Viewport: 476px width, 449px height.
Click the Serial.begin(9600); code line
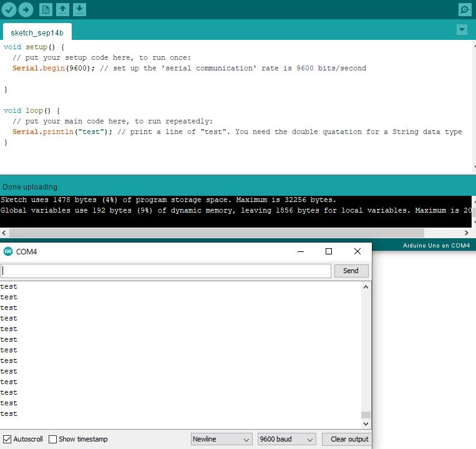(x=189, y=68)
